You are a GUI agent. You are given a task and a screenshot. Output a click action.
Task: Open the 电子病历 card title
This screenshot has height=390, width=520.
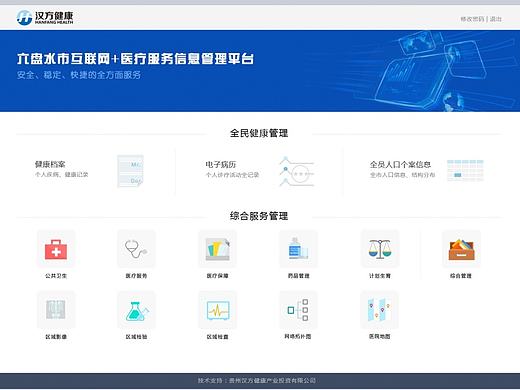221,164
